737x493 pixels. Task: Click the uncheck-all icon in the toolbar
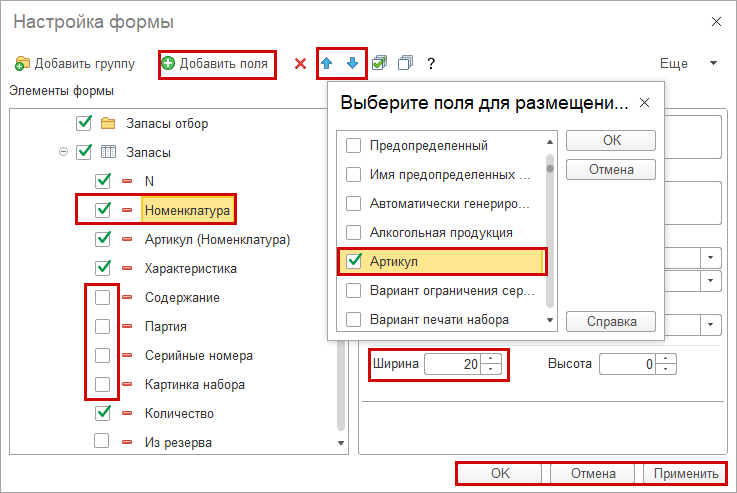tap(405, 64)
